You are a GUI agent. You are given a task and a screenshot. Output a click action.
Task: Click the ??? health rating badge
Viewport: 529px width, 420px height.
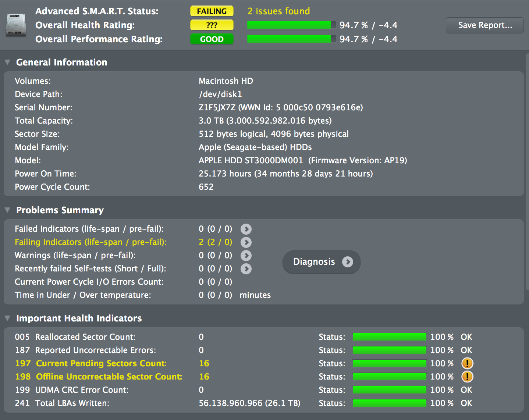tap(212, 25)
